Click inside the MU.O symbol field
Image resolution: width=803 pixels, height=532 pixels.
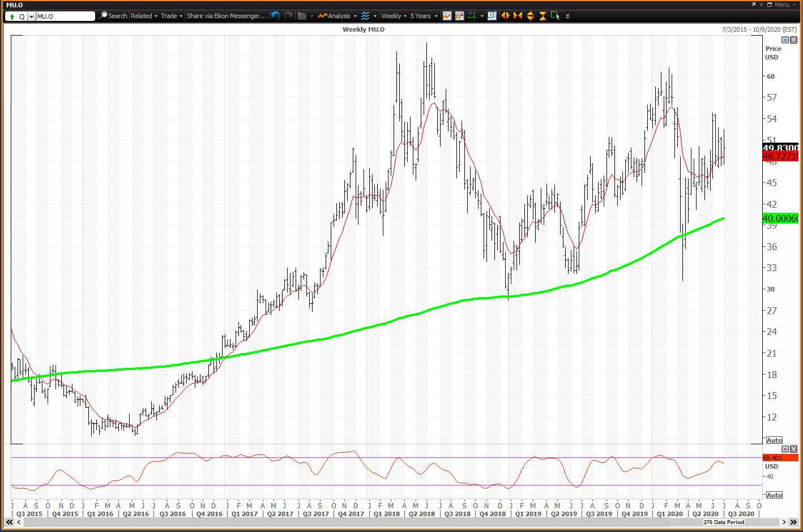pos(65,16)
